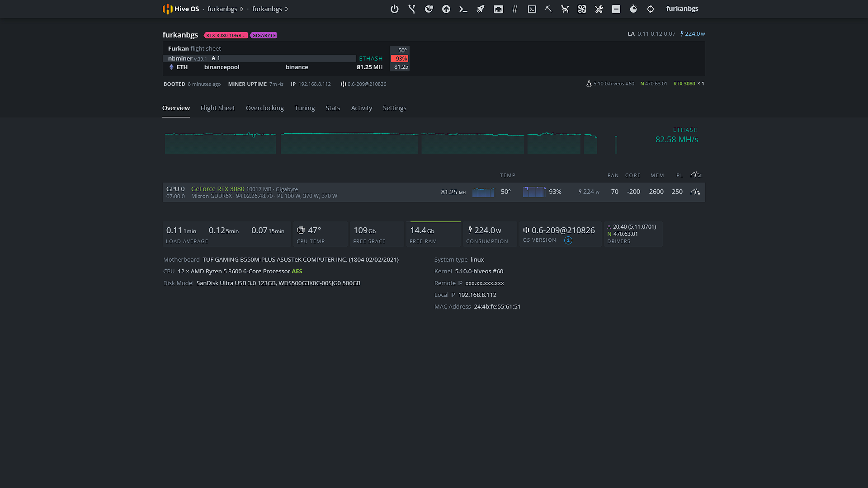Click the VPN globe-lock icon

click(429, 9)
